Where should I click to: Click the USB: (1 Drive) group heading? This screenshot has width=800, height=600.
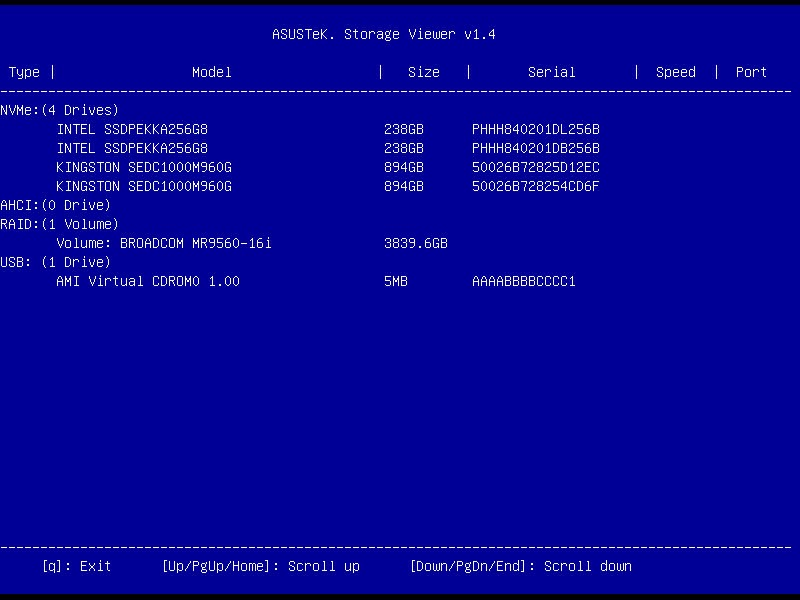pos(55,262)
